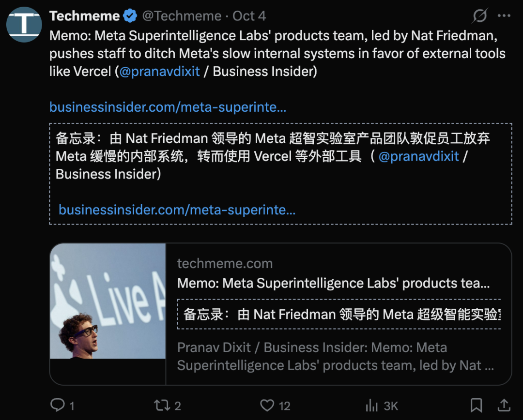
Task: Click the blue verified badge
Action: 130,16
